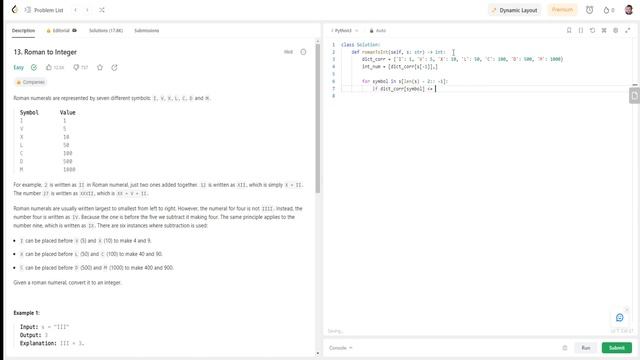Open editor settings gear icon
The width and height of the screenshot is (640, 360).
coord(616,31)
